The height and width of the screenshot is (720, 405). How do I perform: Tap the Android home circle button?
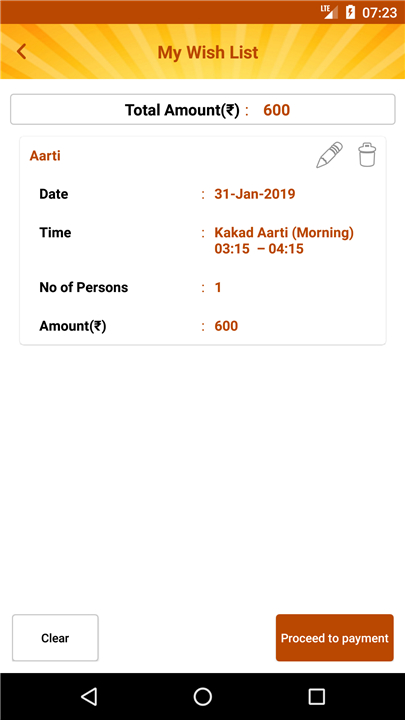tap(202, 697)
